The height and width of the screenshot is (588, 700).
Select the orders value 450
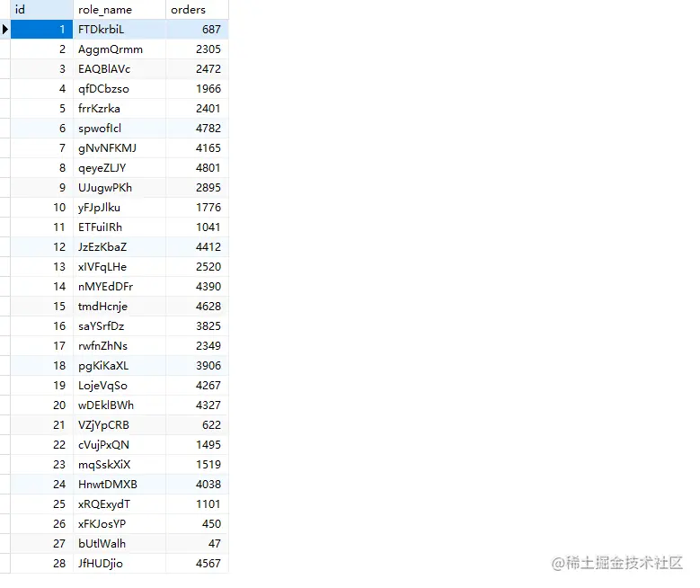(x=197, y=523)
